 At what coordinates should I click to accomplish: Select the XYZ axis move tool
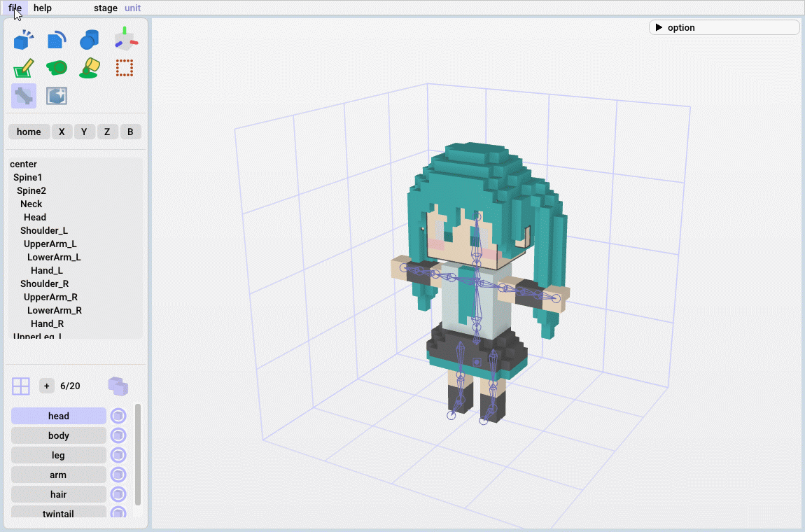point(126,39)
